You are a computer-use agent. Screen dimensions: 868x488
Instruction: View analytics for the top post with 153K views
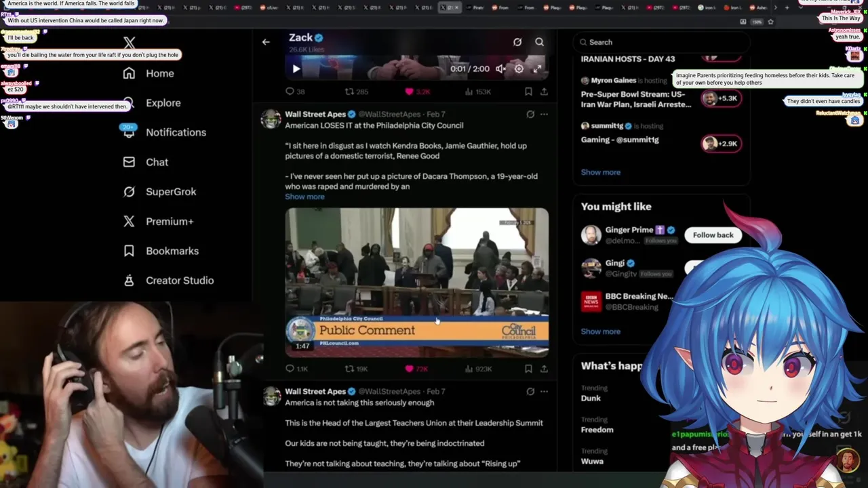click(x=478, y=91)
